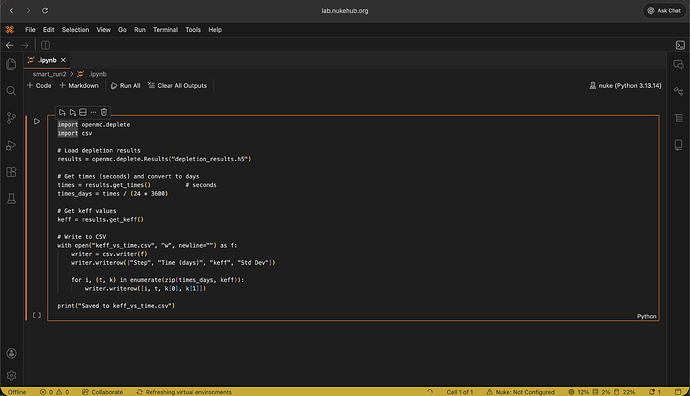Viewport: 690px width, 396px height.
Task: Select the nuke (Python 3.13.14) kernel picker
Action: pyautogui.click(x=625, y=85)
